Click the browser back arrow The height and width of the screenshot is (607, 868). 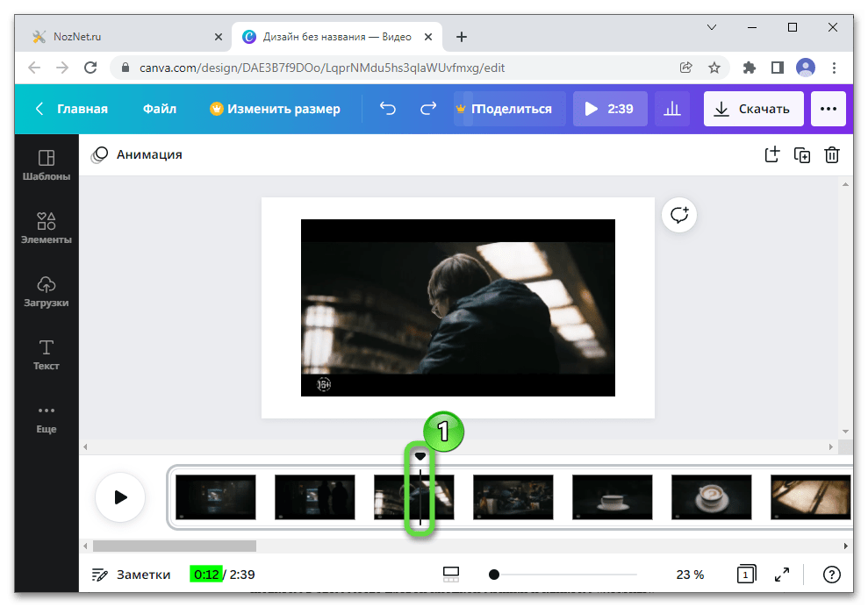pos(34,68)
